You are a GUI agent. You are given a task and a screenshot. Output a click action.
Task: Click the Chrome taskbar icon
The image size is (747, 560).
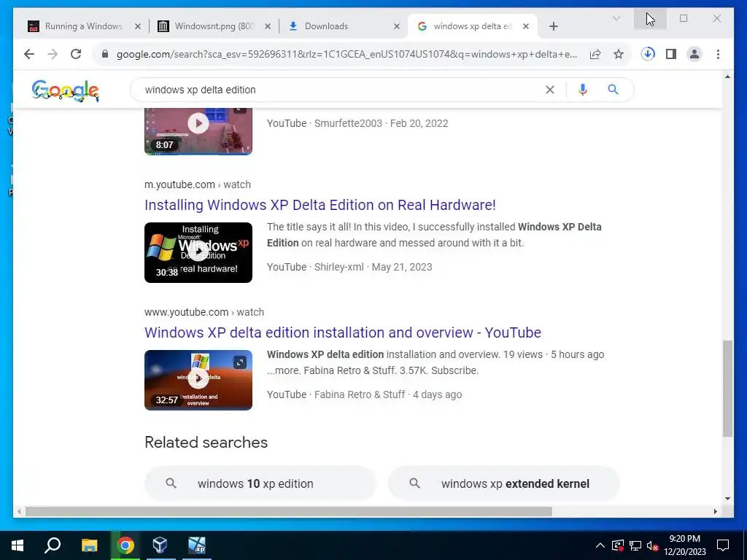tap(125, 545)
